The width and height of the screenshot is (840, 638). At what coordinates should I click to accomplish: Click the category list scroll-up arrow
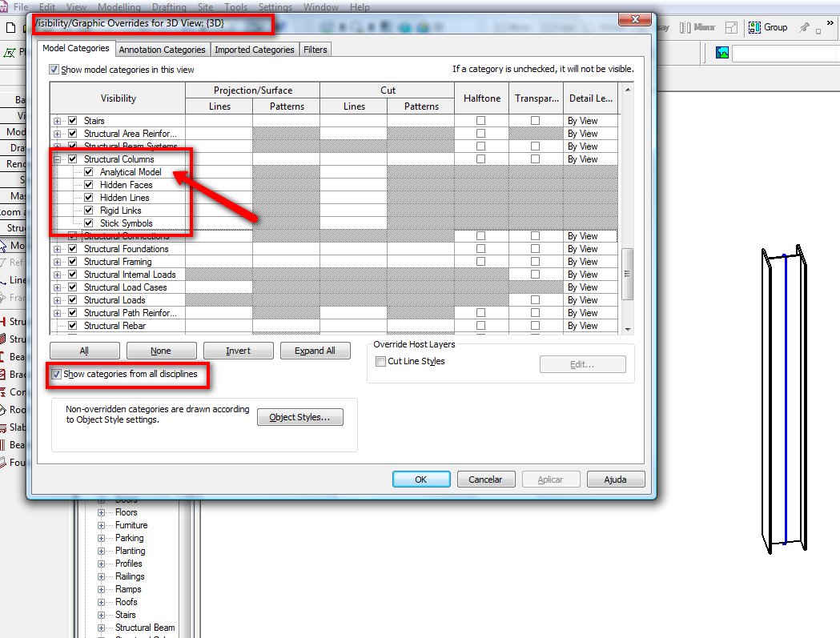click(627, 90)
